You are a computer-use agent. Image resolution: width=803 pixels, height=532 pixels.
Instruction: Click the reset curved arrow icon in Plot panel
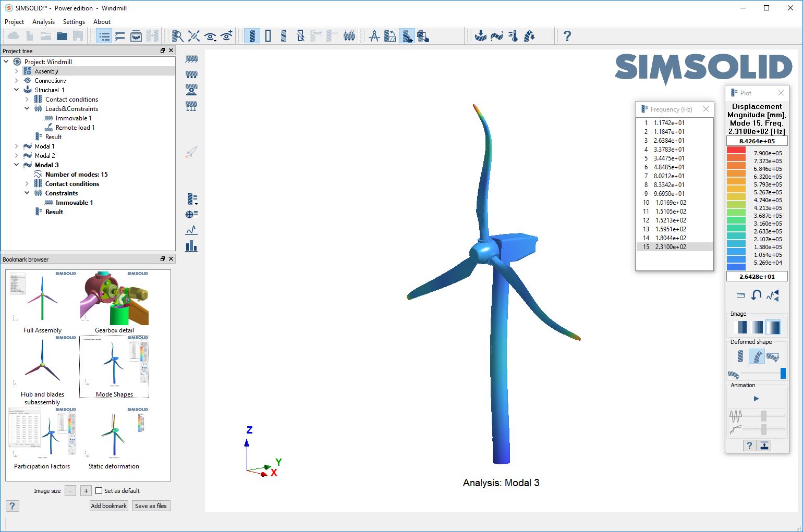point(756,295)
